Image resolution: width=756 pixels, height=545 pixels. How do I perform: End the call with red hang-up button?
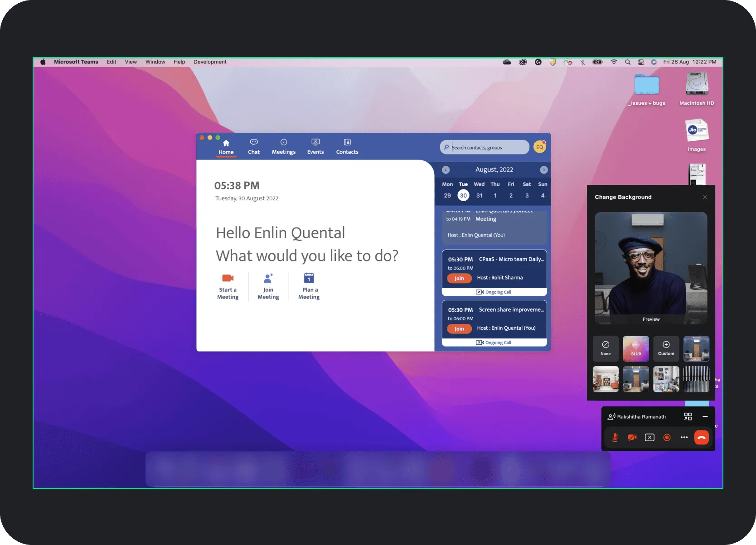tap(701, 438)
